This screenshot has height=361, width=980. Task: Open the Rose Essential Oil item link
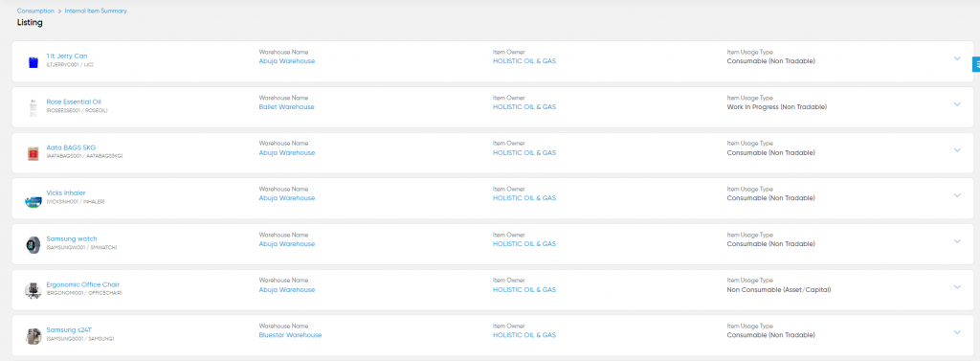74,102
